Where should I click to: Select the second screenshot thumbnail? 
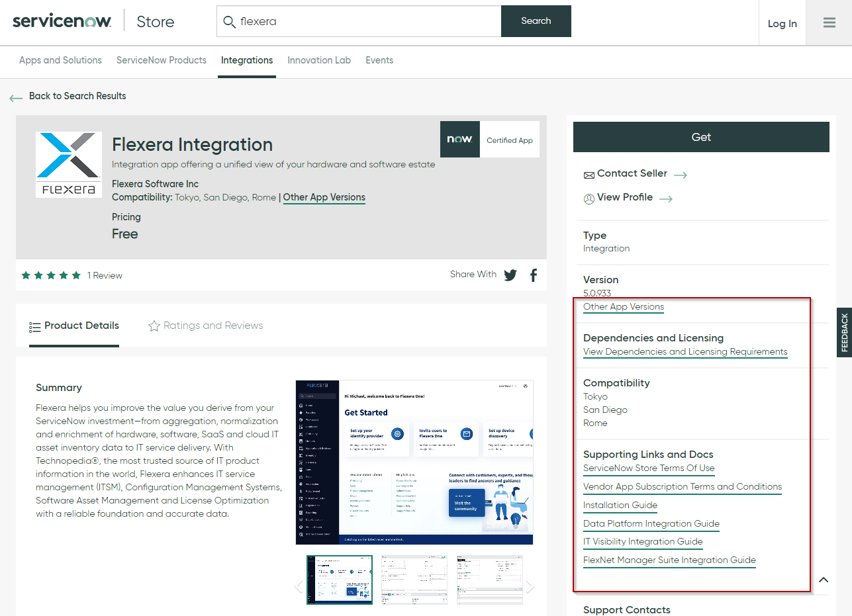tap(414, 580)
